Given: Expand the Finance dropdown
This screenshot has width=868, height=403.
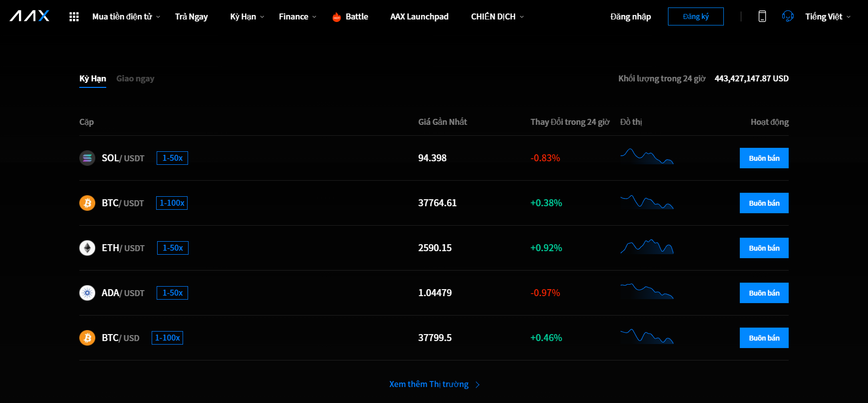Looking at the screenshot, I should point(297,16).
